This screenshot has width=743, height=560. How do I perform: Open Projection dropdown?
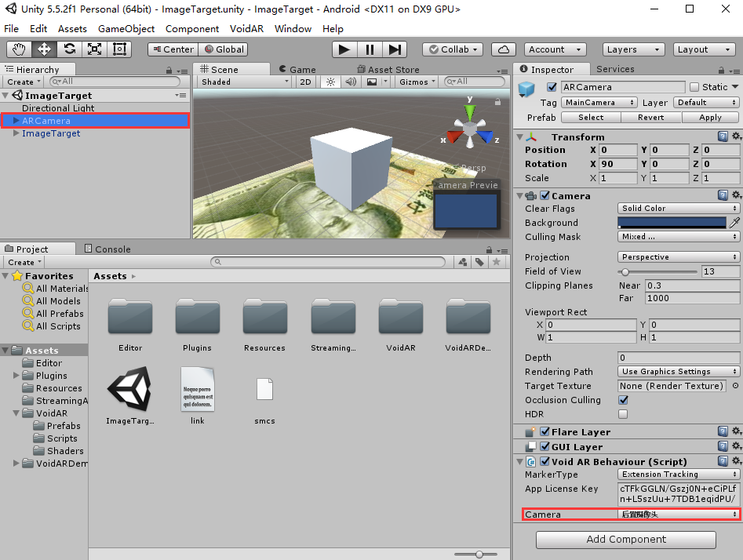tap(679, 256)
